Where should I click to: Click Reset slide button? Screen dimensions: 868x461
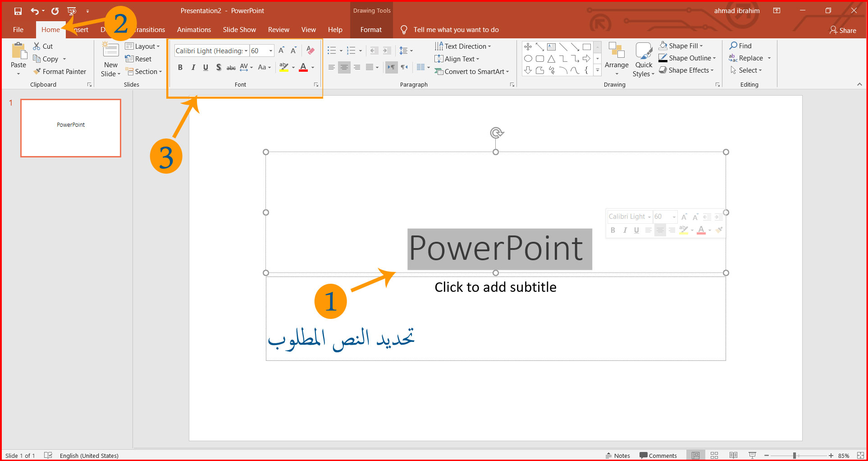click(x=139, y=59)
